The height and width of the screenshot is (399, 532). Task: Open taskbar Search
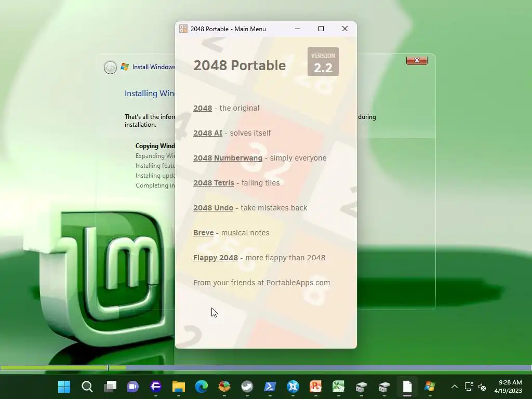[x=87, y=387]
